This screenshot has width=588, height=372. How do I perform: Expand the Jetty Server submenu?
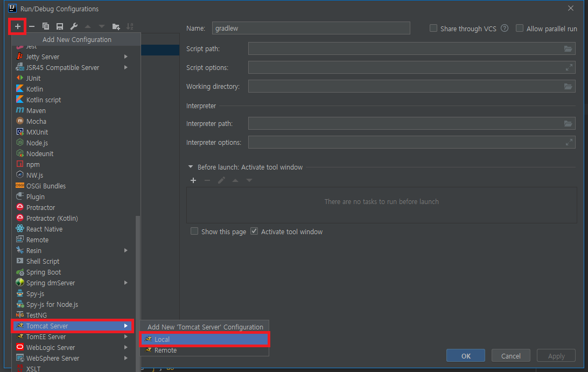click(126, 57)
